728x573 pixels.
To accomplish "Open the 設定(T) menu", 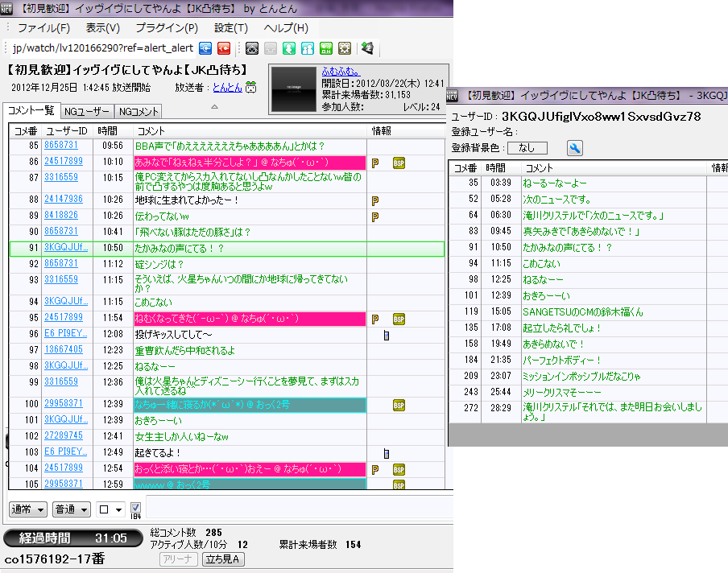I will (x=231, y=28).
